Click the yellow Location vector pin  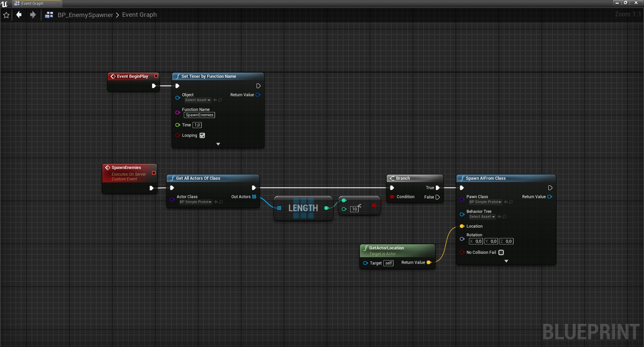coord(462,226)
